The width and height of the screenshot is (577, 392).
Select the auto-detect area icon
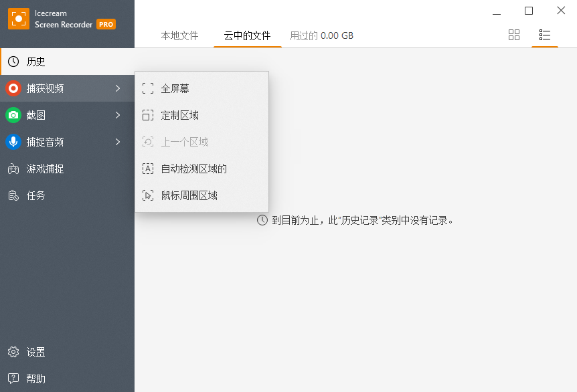point(148,169)
